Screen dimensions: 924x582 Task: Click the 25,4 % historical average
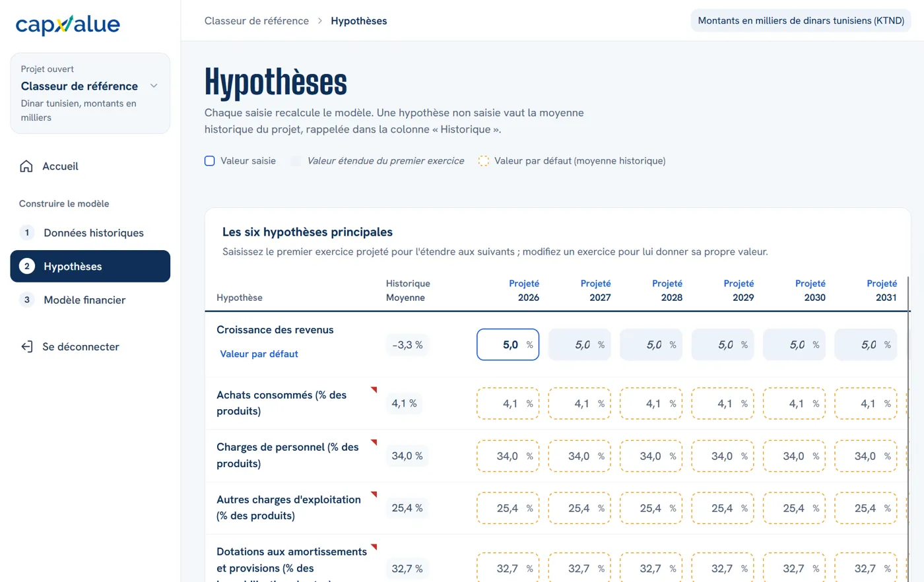click(407, 508)
